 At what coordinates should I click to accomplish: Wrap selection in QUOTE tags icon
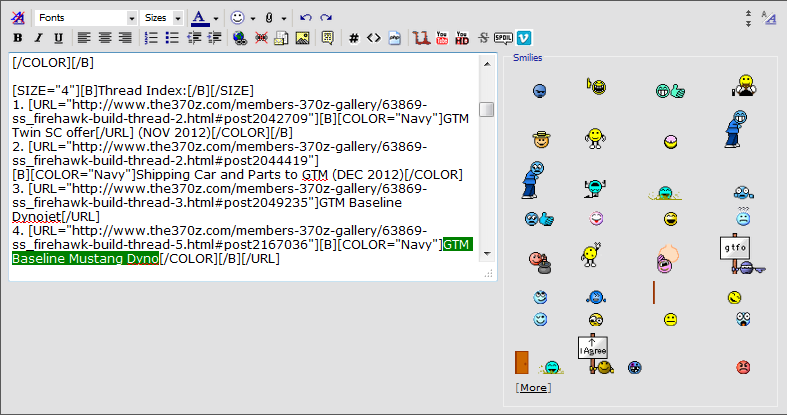(328, 38)
